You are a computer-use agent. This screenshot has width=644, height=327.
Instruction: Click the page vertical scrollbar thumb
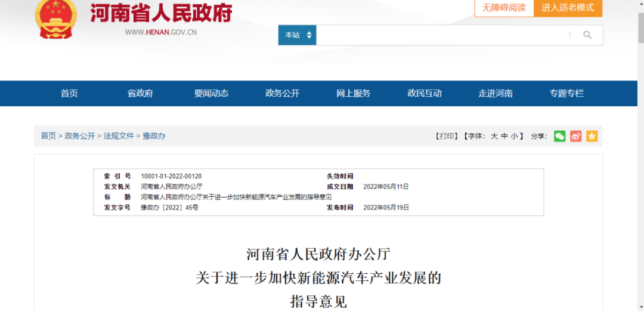click(x=640, y=28)
